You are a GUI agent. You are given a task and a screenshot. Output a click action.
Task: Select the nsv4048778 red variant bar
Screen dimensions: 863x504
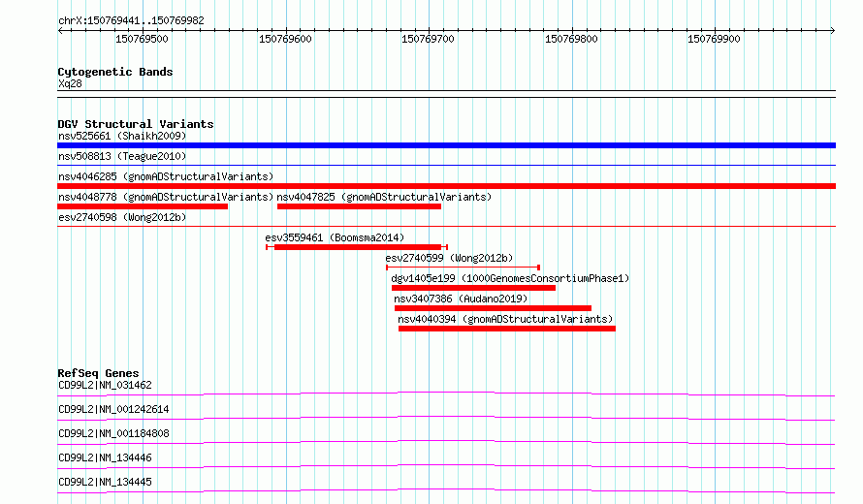coord(143,206)
